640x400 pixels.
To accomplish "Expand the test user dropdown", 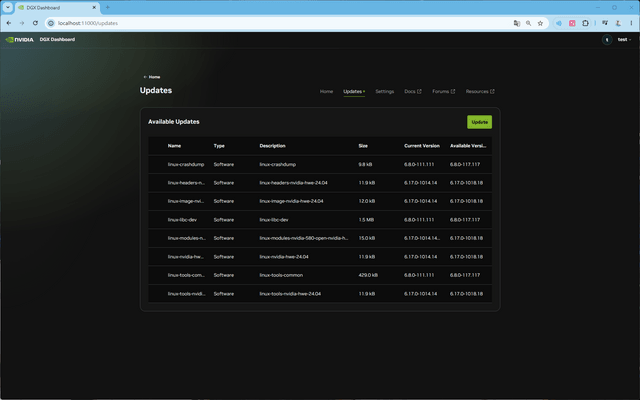I will point(624,40).
